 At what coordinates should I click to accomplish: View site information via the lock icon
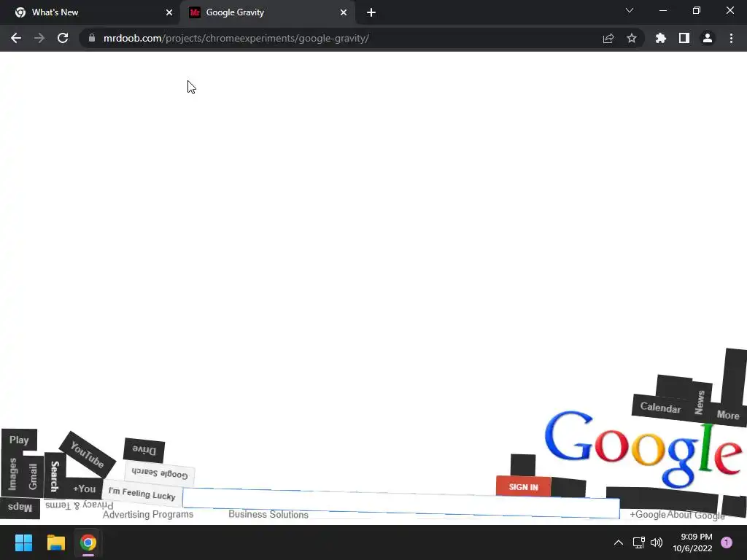click(x=91, y=38)
